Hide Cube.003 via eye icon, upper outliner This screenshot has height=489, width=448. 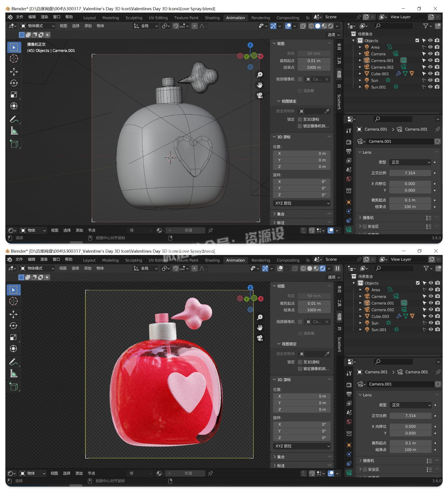tap(430, 74)
